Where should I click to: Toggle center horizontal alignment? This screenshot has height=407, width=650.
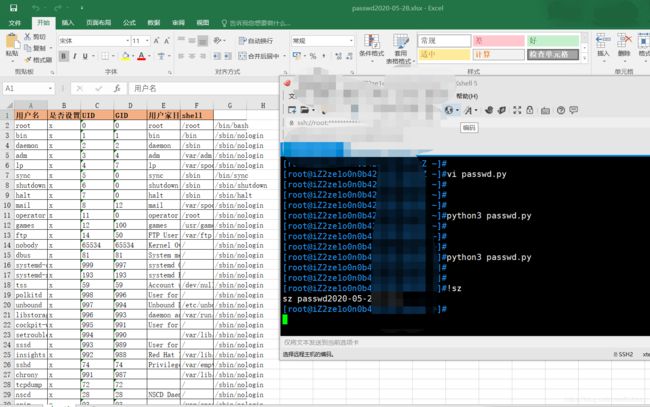click(x=192, y=56)
